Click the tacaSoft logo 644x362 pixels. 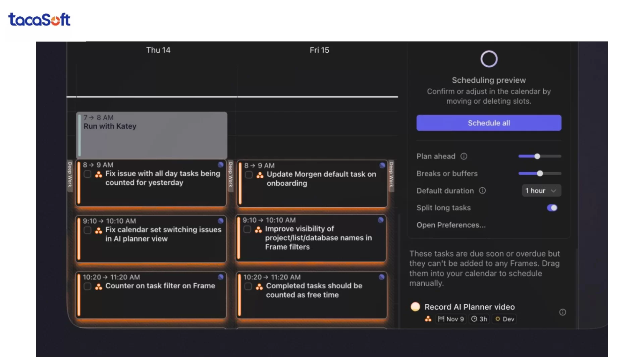(39, 19)
